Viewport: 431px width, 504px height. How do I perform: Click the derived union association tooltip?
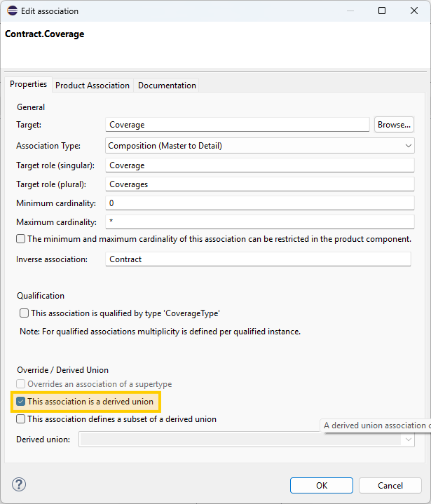point(376,425)
